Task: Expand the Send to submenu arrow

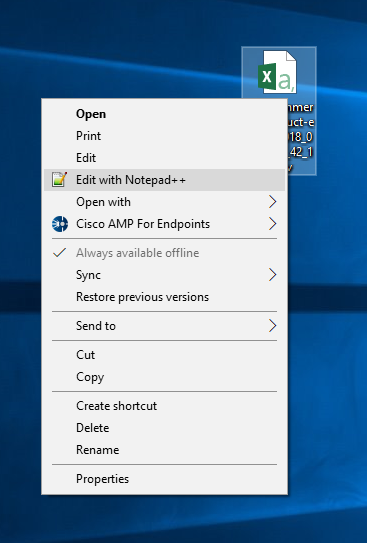Action: coord(272,326)
